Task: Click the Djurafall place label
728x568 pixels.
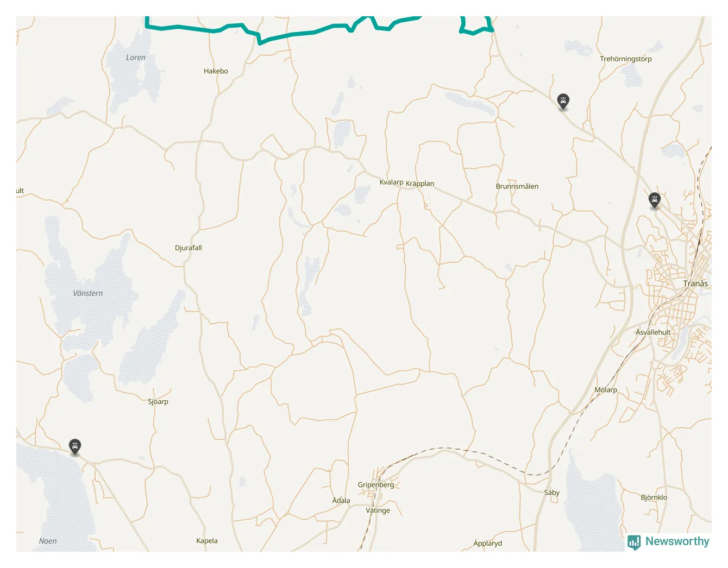Action: (189, 248)
